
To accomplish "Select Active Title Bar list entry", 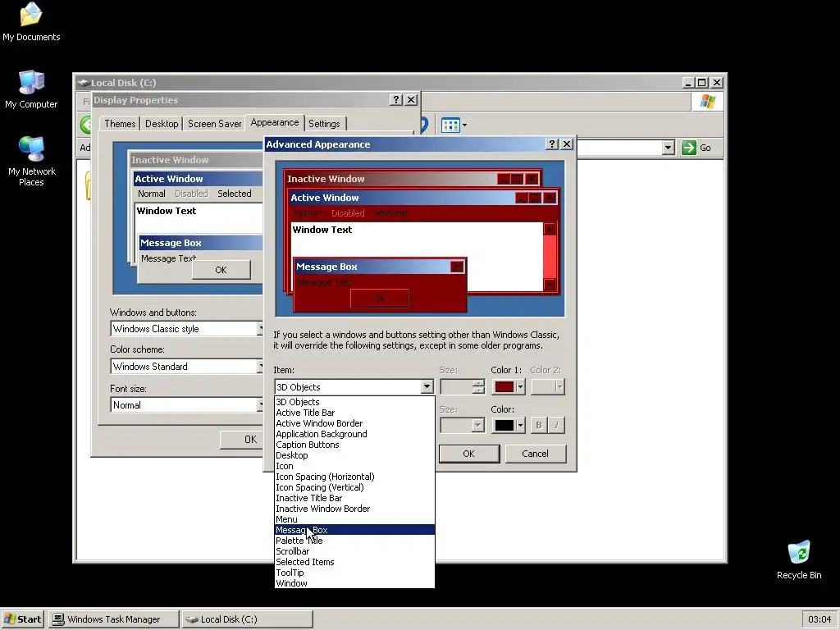I will [354, 413].
